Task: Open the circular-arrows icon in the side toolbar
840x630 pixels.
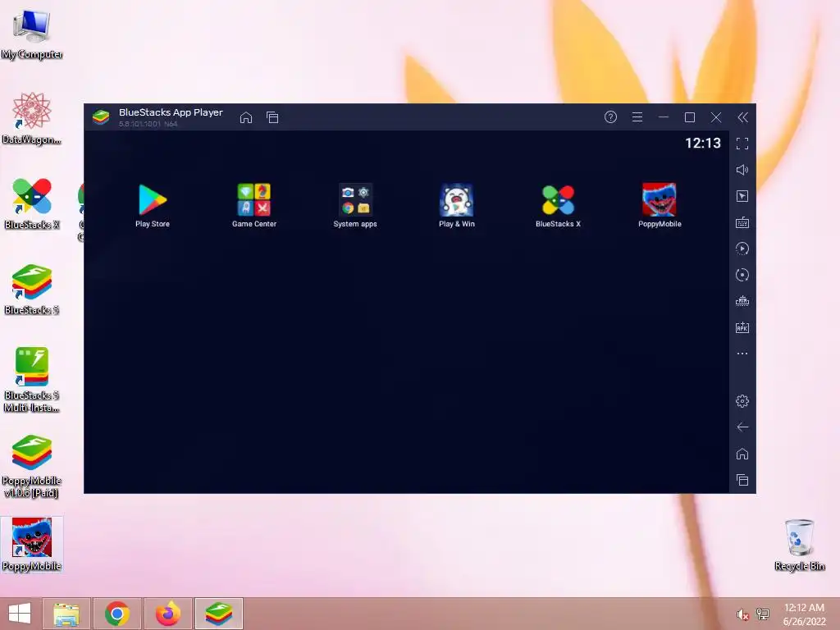Action: 742,275
